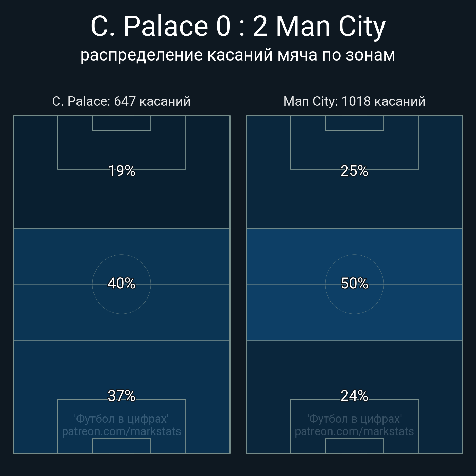Screen dimensions: 476x476
Task: Click the bottom six-yard box on Man City pitch
Action: click(354, 446)
